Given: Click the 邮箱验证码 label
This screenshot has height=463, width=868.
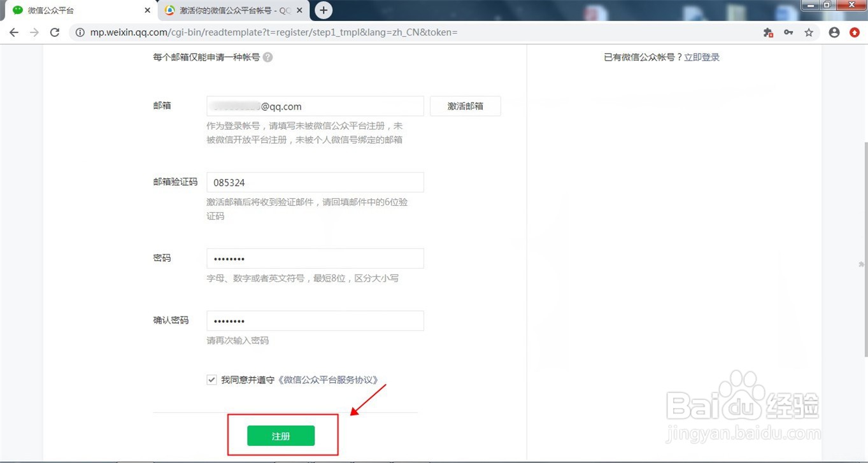Looking at the screenshot, I should [x=175, y=182].
